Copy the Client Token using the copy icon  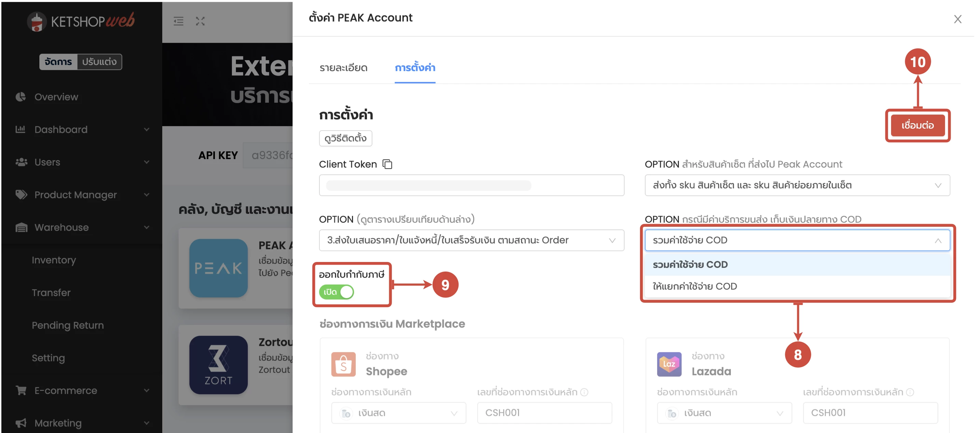388,164
